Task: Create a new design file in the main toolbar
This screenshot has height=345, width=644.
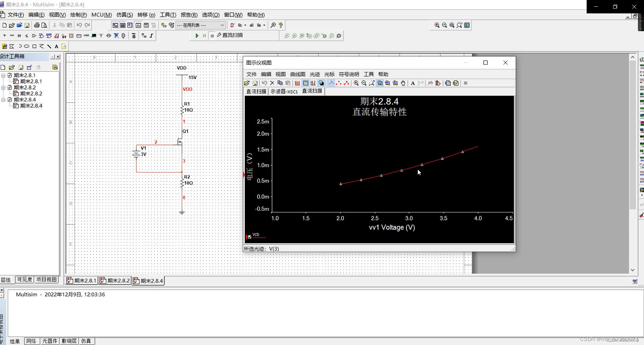Action: (x=4, y=25)
